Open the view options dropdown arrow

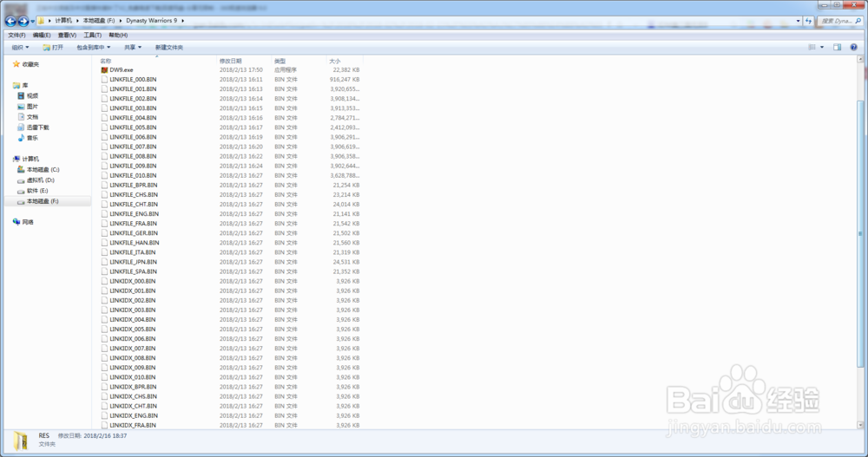822,48
